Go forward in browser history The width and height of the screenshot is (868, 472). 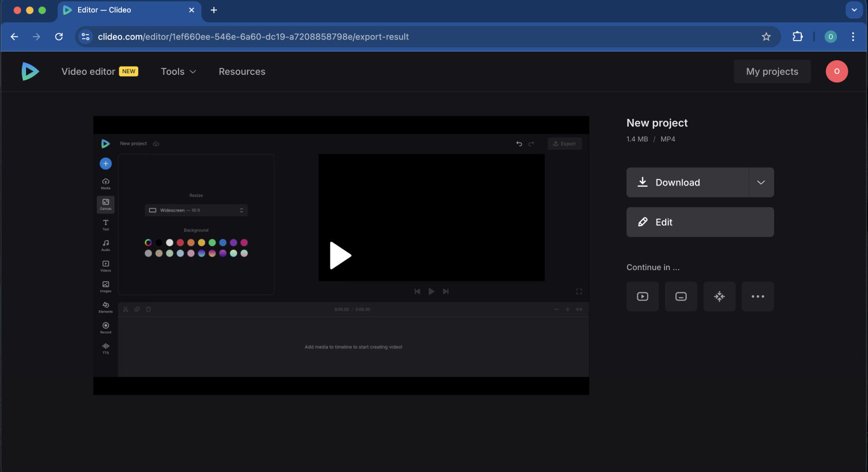point(36,37)
